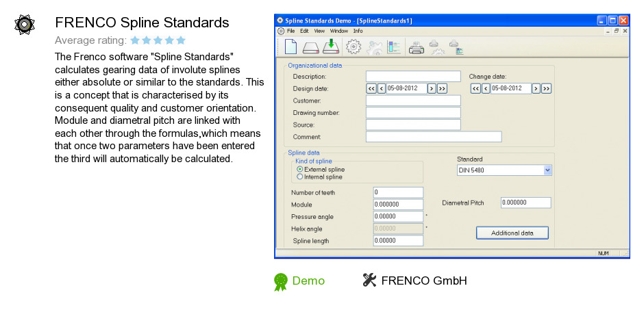Click the NUM status bar indicator
This screenshot has width=644, height=312.
tap(604, 253)
